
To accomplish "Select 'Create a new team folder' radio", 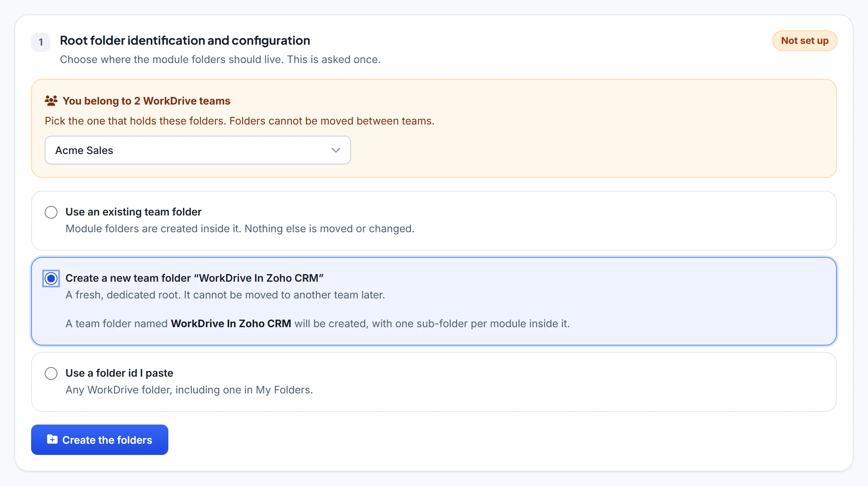I will pyautogui.click(x=51, y=279).
